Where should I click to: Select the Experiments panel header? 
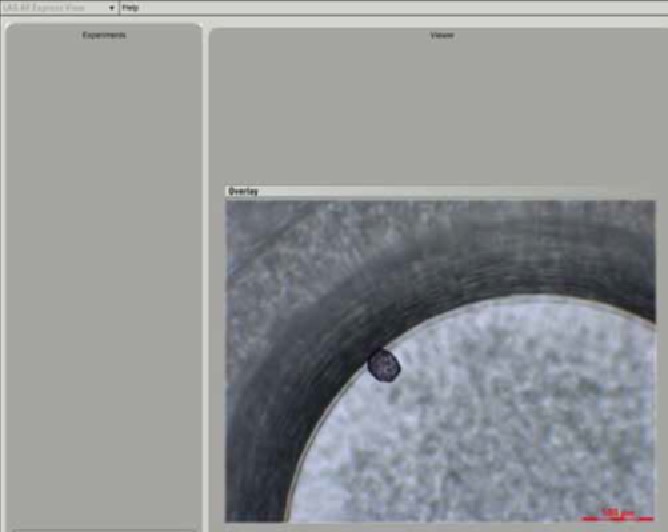pyautogui.click(x=104, y=35)
